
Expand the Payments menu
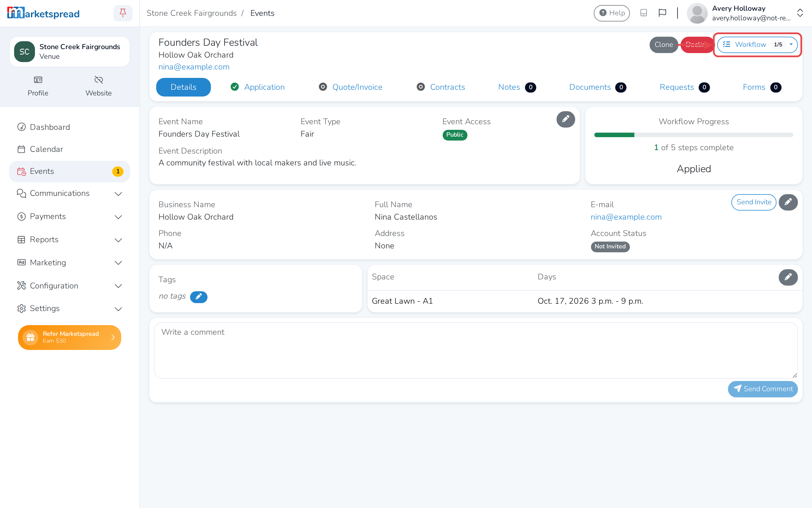click(69, 217)
